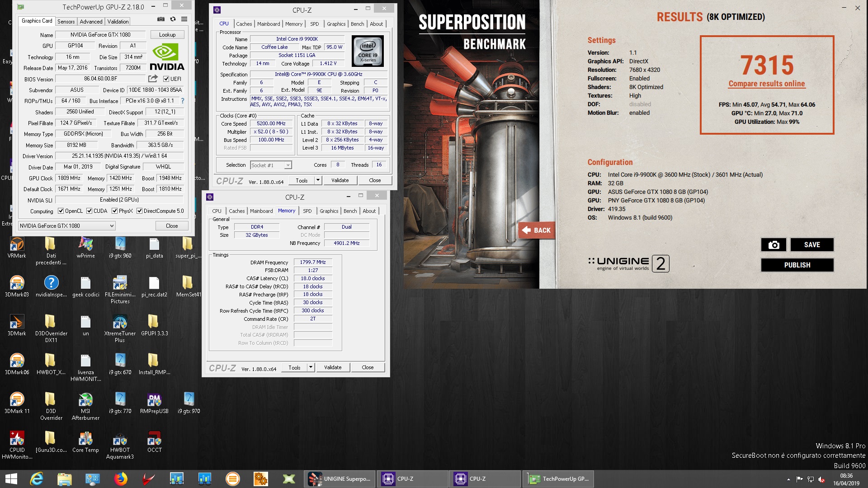This screenshot has height=488, width=868.
Task: Open the Graphics tab in the CPU-Z CPU window
Action: (336, 24)
